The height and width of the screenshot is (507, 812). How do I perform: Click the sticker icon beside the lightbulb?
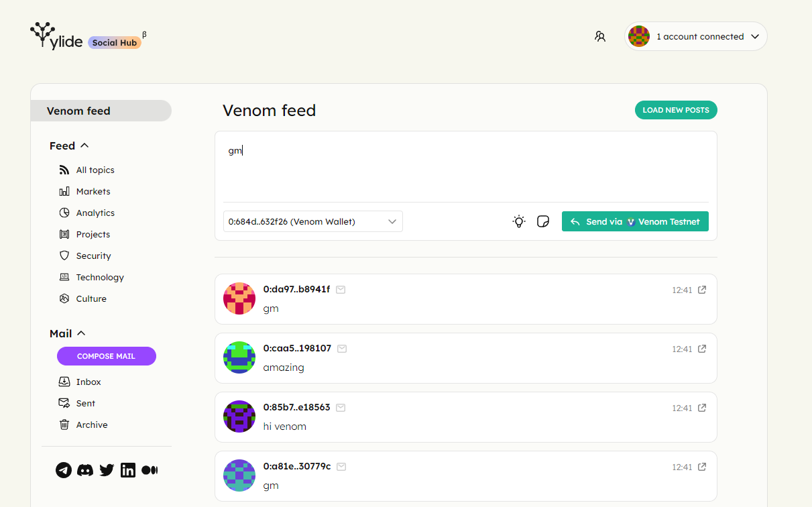point(543,221)
